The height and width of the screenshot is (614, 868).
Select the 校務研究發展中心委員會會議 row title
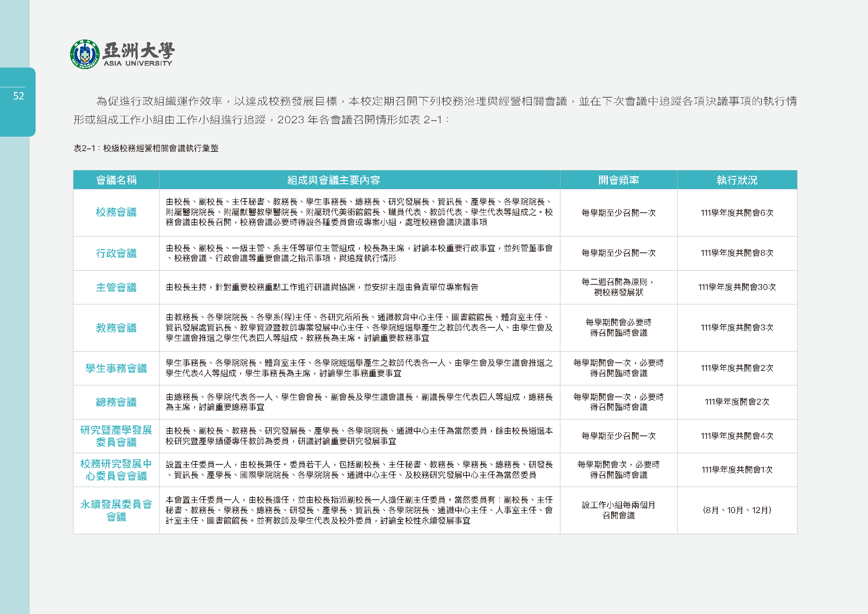(x=116, y=470)
